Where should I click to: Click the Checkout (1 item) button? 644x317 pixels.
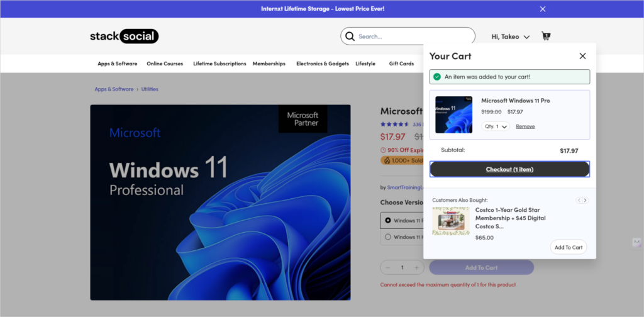pyautogui.click(x=509, y=169)
